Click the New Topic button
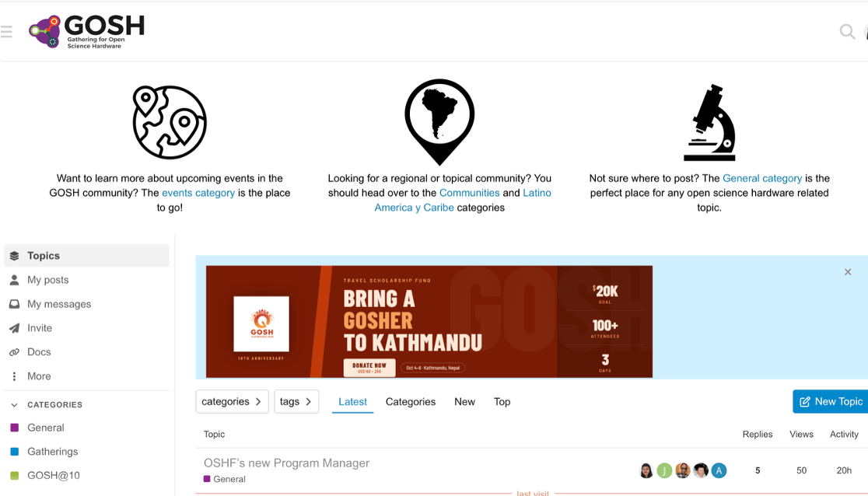The image size is (868, 496). [831, 402]
